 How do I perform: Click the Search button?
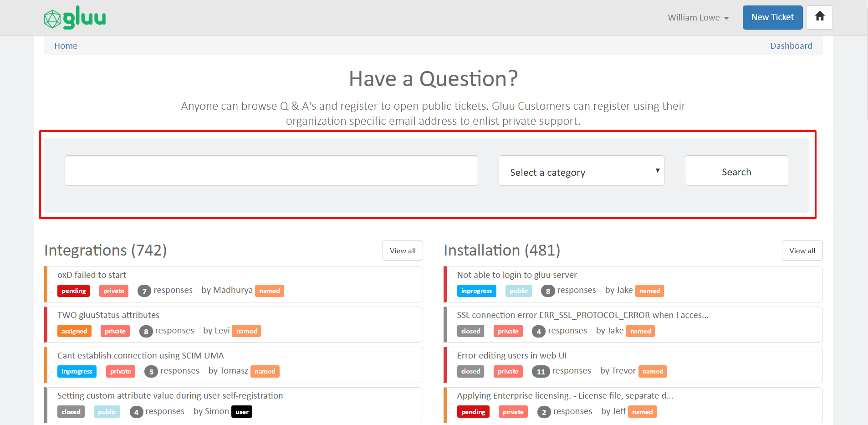tap(736, 171)
